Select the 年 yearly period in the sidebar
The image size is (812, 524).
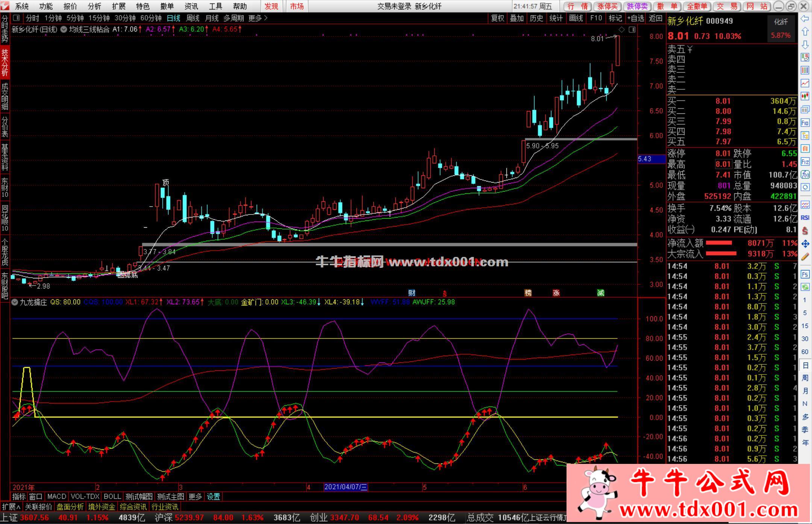point(805,443)
